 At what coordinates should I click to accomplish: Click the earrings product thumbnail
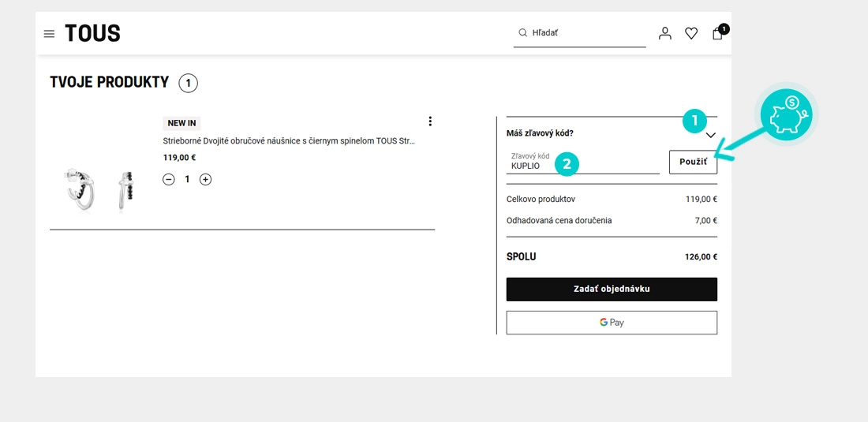click(99, 191)
